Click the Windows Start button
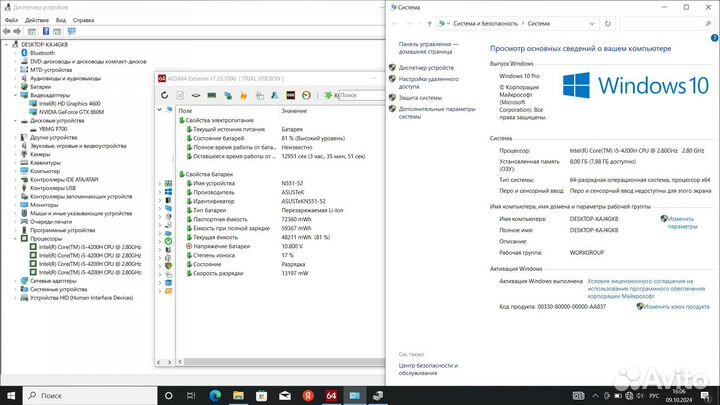Image resolution: width=720 pixels, height=405 pixels. click(9, 397)
